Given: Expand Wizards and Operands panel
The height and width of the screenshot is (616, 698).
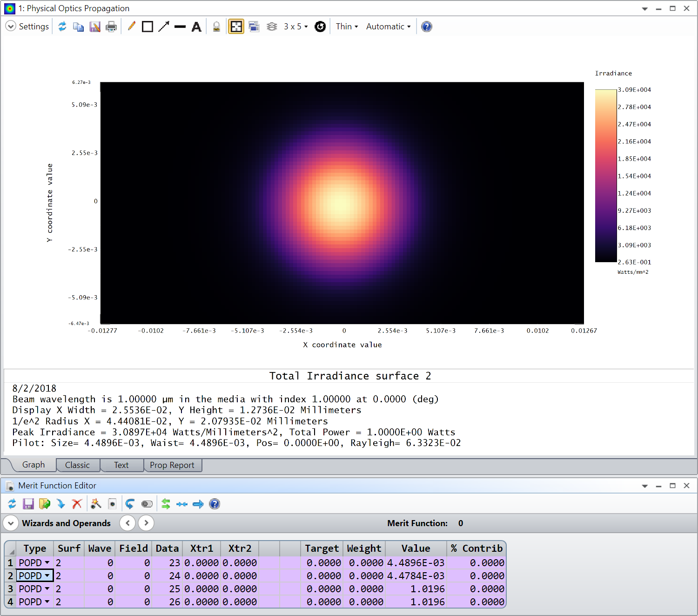Looking at the screenshot, I should click(x=11, y=523).
